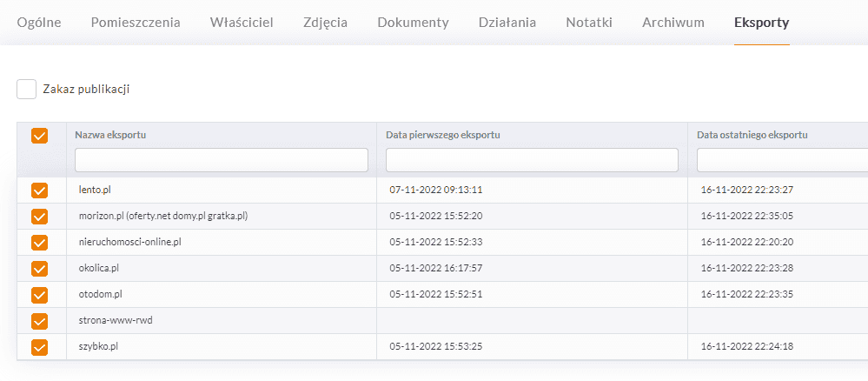
Task: Uncheck the lento.pl export checkbox
Action: point(39,190)
